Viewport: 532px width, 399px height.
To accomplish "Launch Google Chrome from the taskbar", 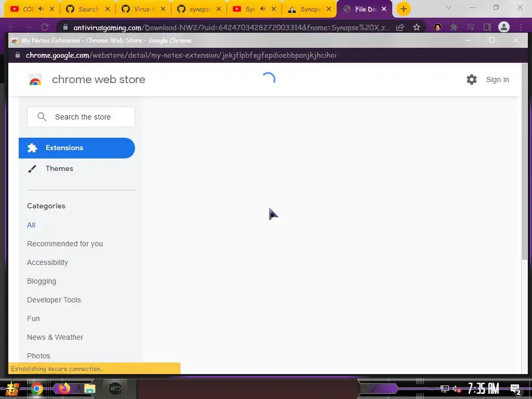I will pos(37,389).
